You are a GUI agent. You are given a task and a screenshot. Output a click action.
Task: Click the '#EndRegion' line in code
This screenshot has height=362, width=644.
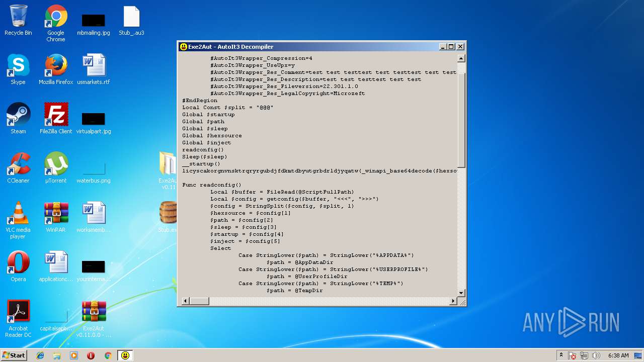point(200,101)
